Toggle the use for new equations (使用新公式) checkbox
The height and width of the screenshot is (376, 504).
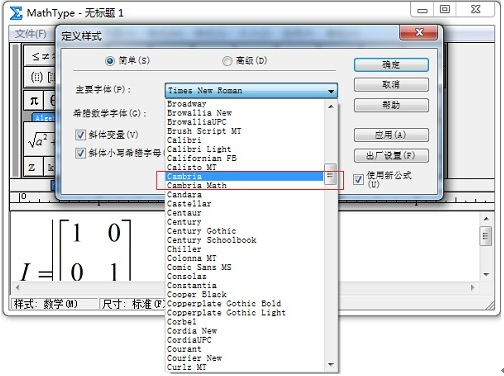pyautogui.click(x=358, y=179)
